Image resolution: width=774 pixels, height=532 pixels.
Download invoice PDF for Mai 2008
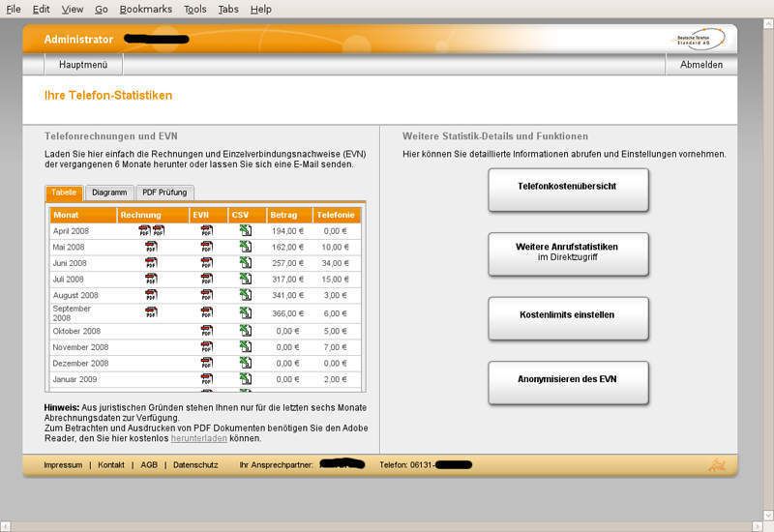click(x=152, y=247)
